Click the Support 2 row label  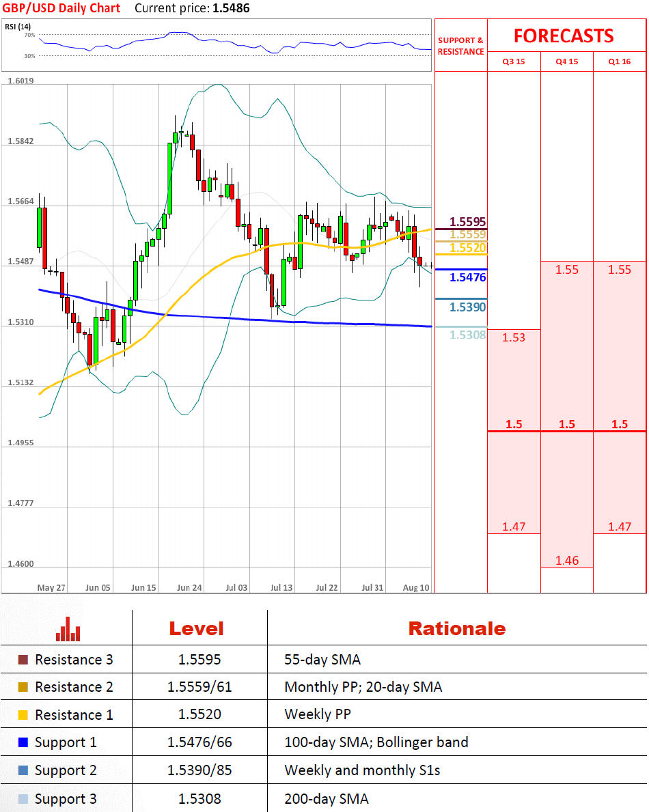coord(66,771)
